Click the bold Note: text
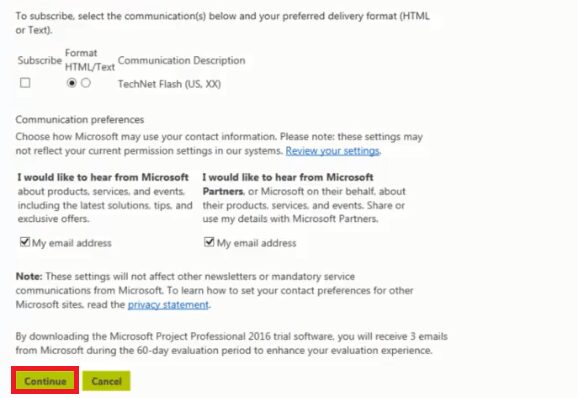 pos(29,276)
